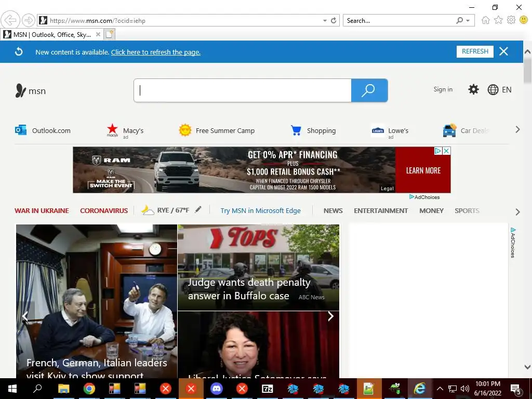Image resolution: width=532 pixels, height=399 pixels.
Task: Close the MSN browser tab
Action: 98,34
